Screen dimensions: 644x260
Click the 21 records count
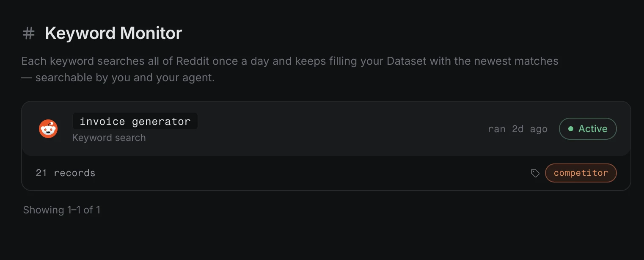click(66, 173)
